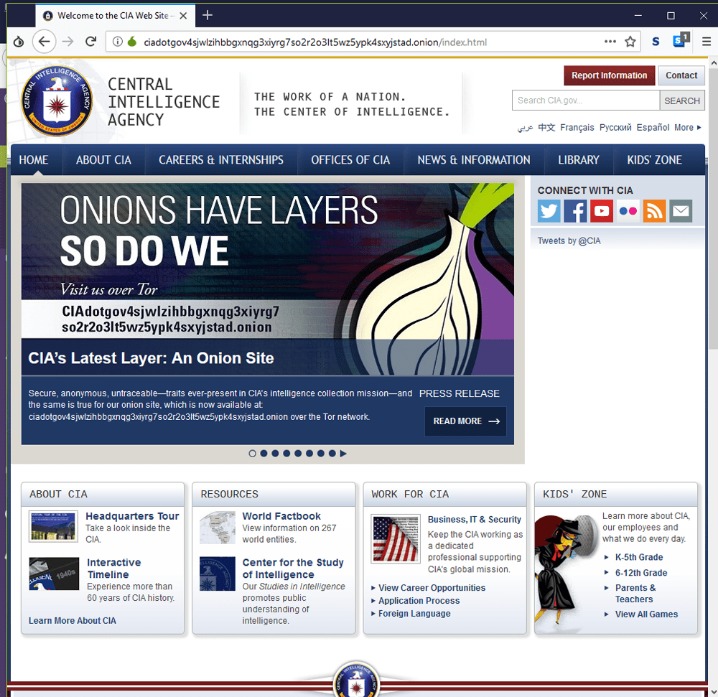Switch language to Chinese 中文

[546, 127]
